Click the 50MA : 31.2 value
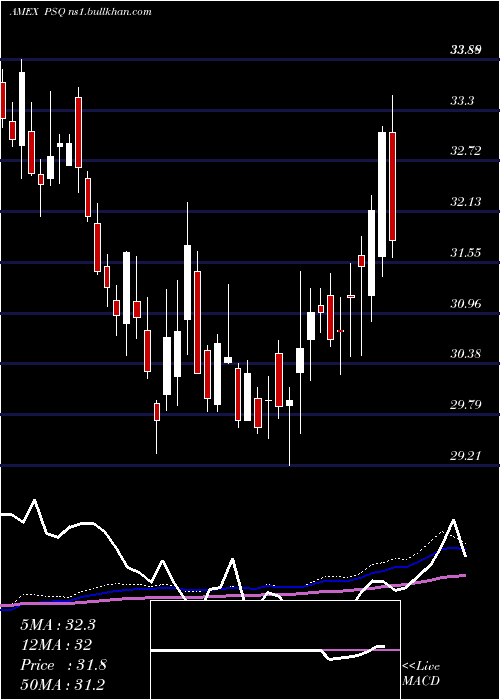 click(62, 685)
